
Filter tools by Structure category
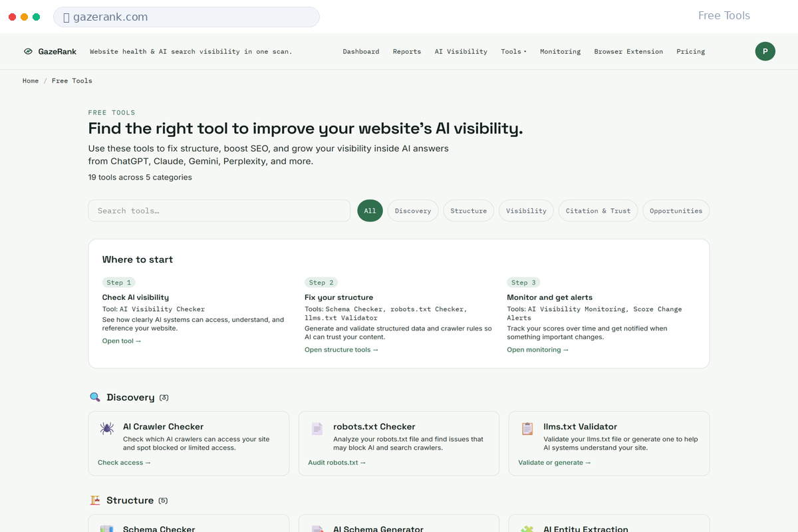pos(469,211)
